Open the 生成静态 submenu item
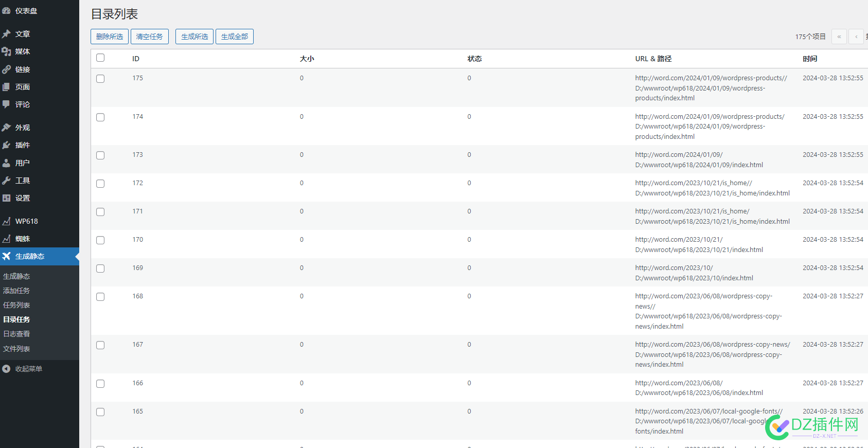Screen dimensions: 868x448 (x=16, y=276)
